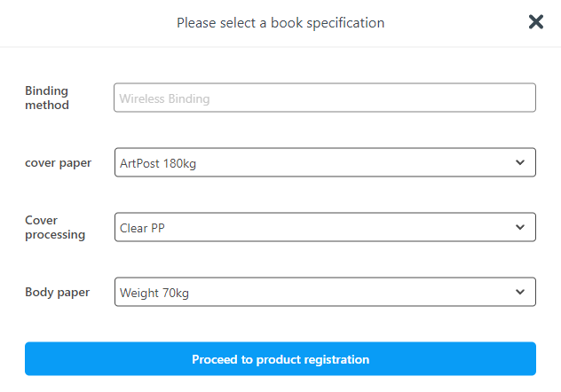Expand the Cover processing dropdown
The width and height of the screenshot is (561, 392).
[325, 228]
